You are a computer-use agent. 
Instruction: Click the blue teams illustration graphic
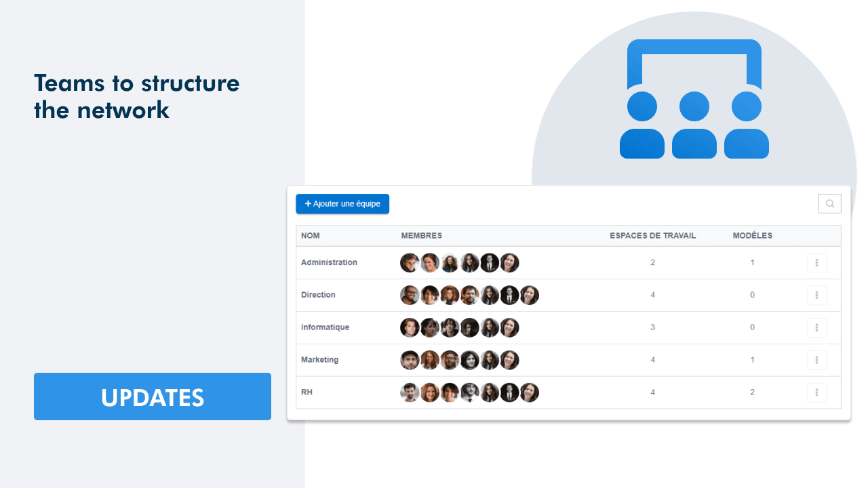click(x=694, y=98)
